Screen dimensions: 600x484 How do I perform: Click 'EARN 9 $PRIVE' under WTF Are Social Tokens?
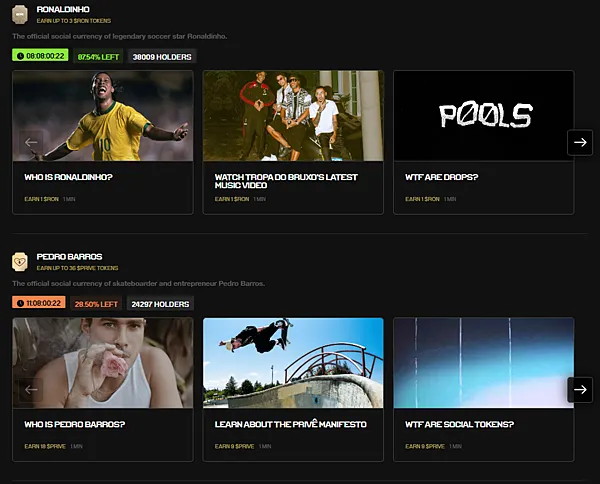point(425,446)
